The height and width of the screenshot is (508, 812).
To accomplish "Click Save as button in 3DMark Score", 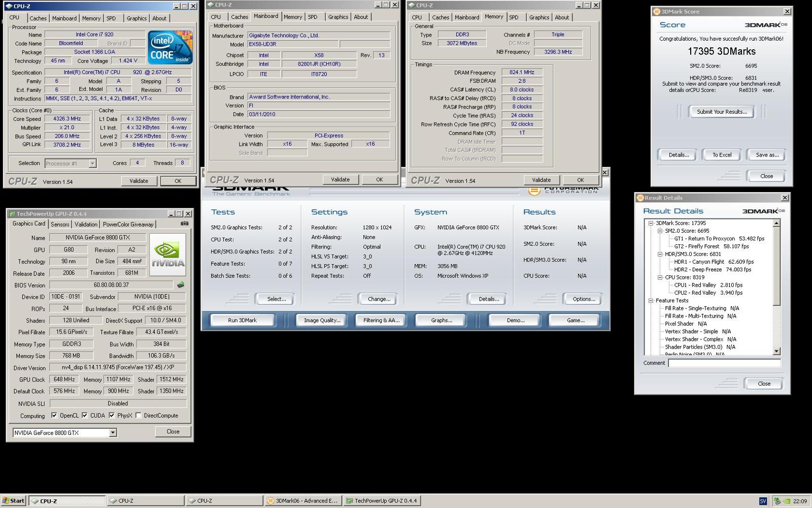I will coord(767,155).
